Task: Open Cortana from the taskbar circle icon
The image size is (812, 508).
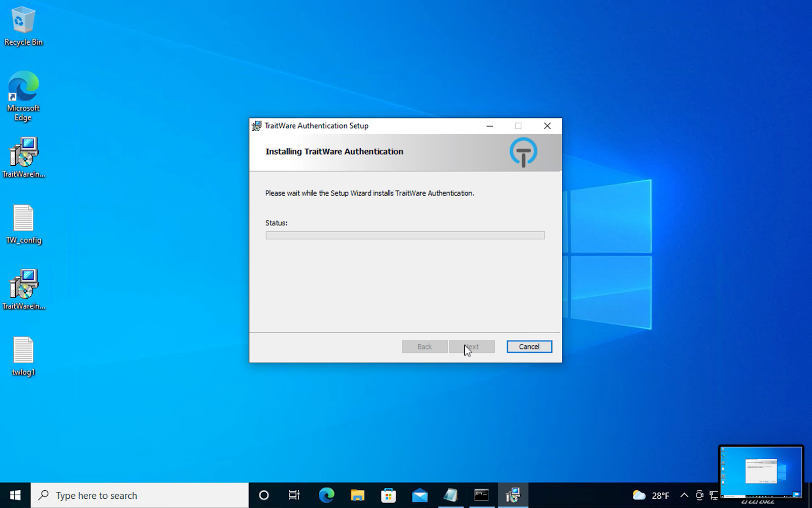Action: pos(264,495)
